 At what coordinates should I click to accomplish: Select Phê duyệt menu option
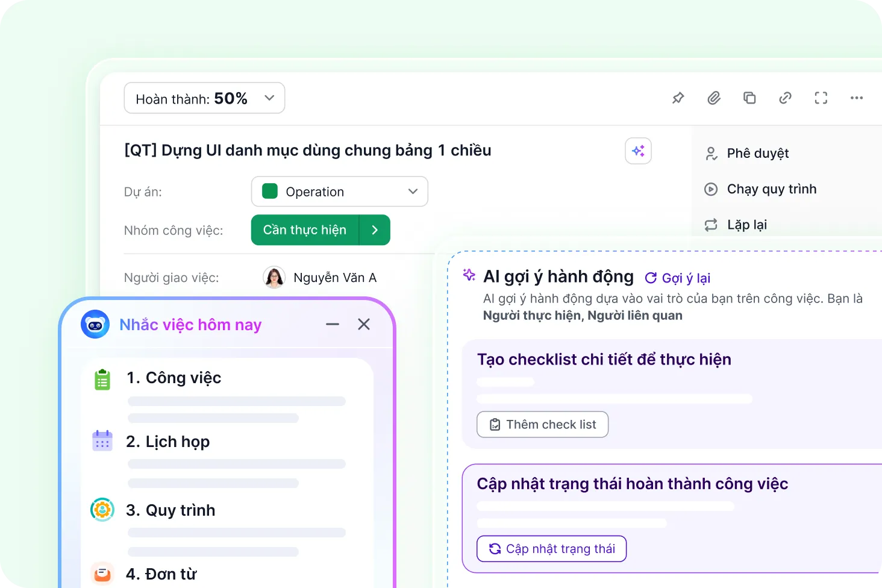[x=758, y=154]
